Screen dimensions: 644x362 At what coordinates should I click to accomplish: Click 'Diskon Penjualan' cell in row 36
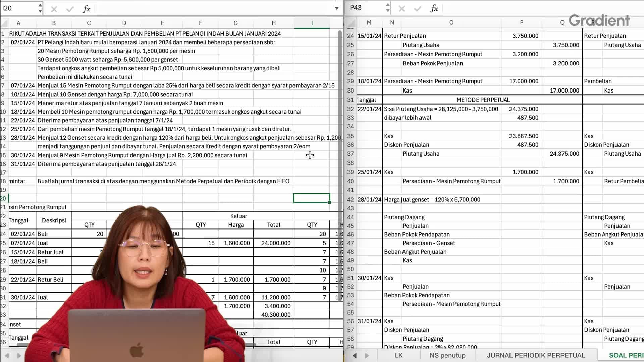pyautogui.click(x=407, y=145)
